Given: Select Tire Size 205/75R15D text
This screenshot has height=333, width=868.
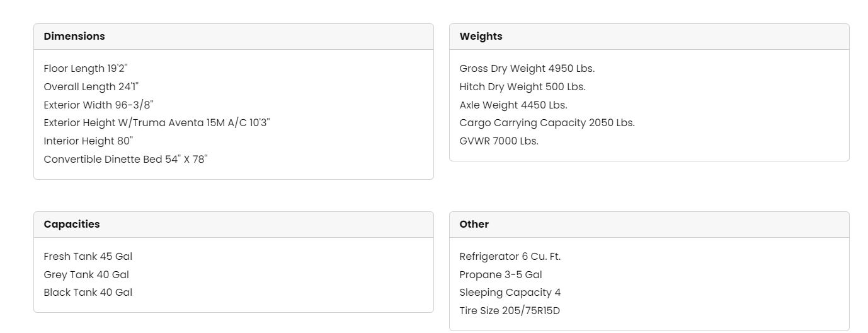Looking at the screenshot, I should [x=510, y=310].
